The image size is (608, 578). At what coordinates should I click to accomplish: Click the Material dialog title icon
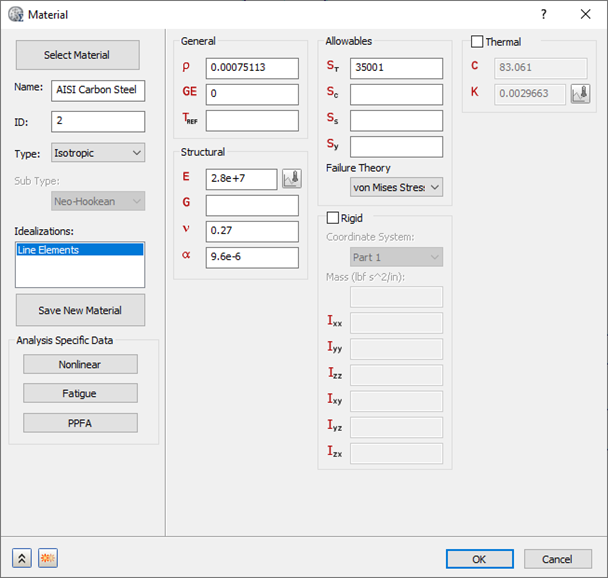click(15, 14)
